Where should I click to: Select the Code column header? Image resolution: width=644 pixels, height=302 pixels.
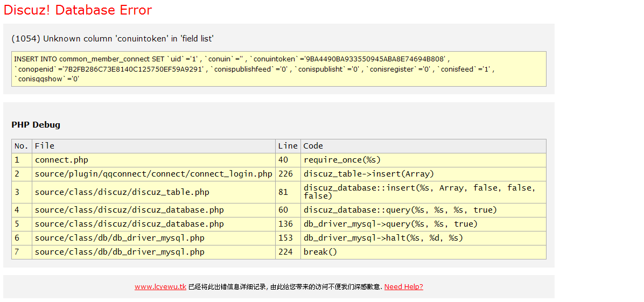pos(313,146)
